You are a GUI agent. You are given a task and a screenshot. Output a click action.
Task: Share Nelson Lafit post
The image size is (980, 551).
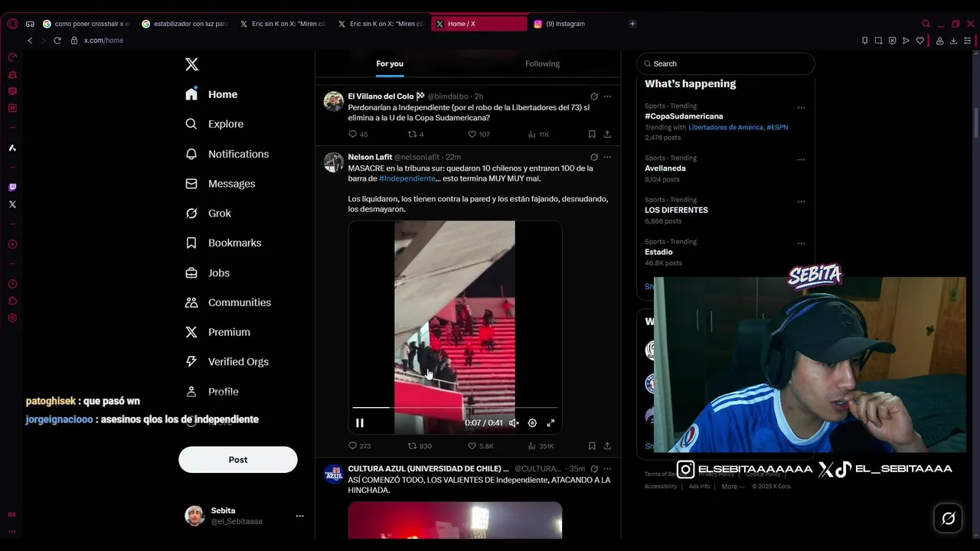[607, 445]
